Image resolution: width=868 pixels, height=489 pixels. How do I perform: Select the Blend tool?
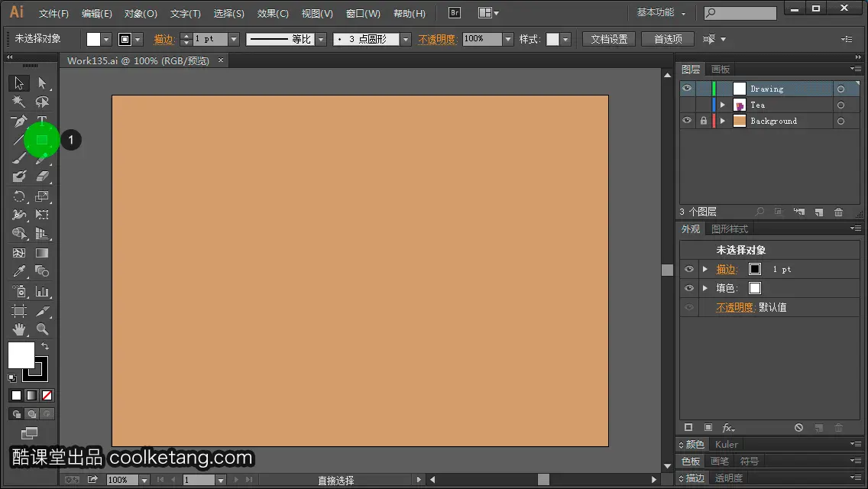point(42,271)
